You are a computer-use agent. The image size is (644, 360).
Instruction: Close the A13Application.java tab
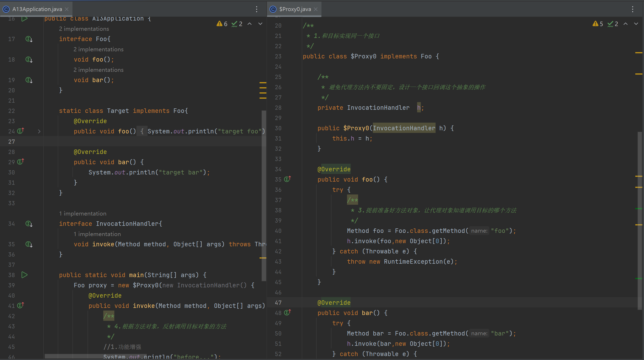point(67,9)
